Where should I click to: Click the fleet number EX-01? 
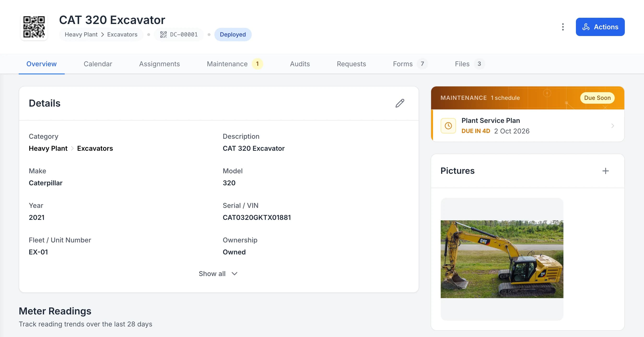tap(38, 252)
